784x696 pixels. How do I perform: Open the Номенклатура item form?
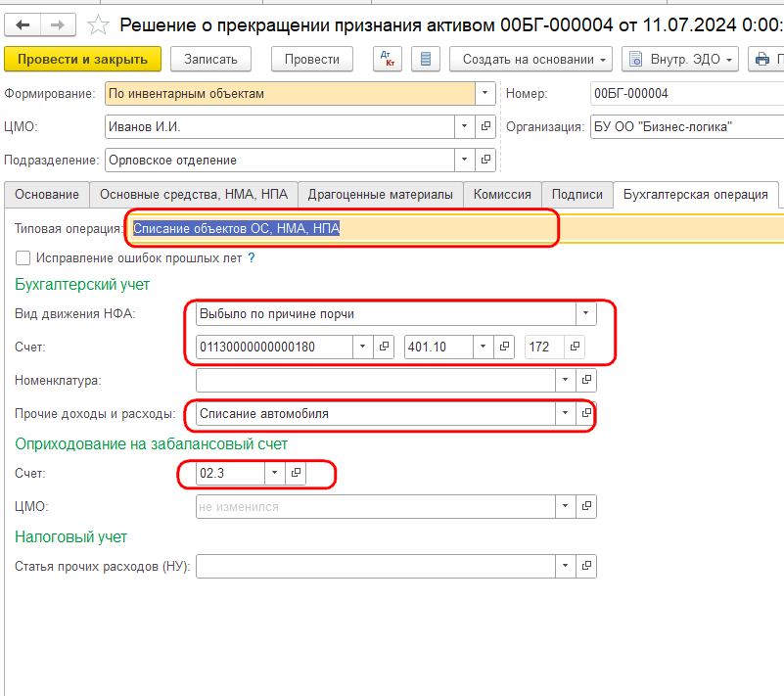tap(586, 380)
